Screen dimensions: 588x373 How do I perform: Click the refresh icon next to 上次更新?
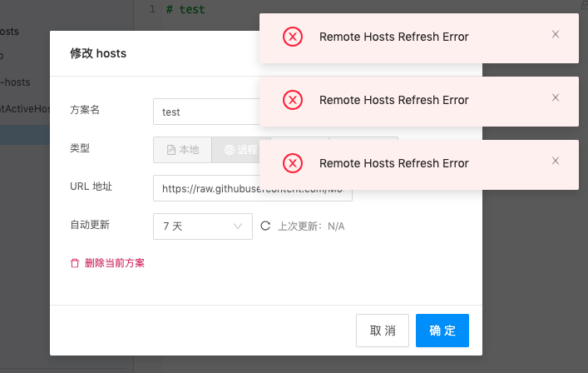pyautogui.click(x=265, y=226)
